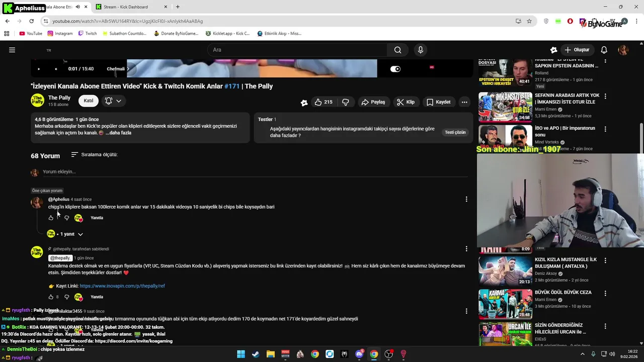Open YouTube notifications bell

tap(604, 50)
